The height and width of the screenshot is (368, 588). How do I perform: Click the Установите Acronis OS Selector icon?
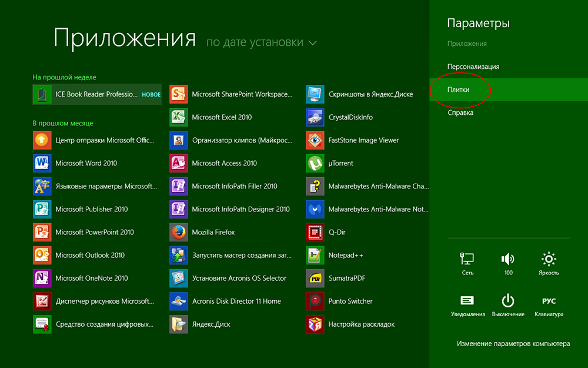click(179, 279)
